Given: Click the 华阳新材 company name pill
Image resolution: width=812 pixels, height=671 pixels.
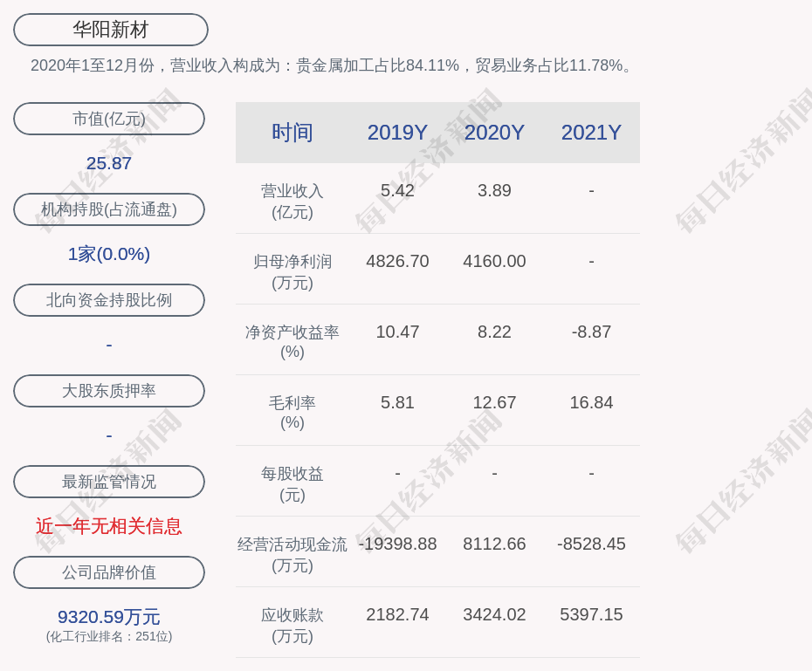Looking at the screenshot, I should click(x=111, y=30).
